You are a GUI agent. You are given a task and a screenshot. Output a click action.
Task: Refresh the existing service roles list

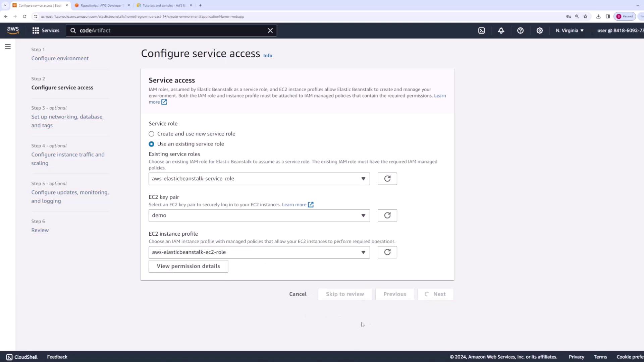(x=387, y=179)
